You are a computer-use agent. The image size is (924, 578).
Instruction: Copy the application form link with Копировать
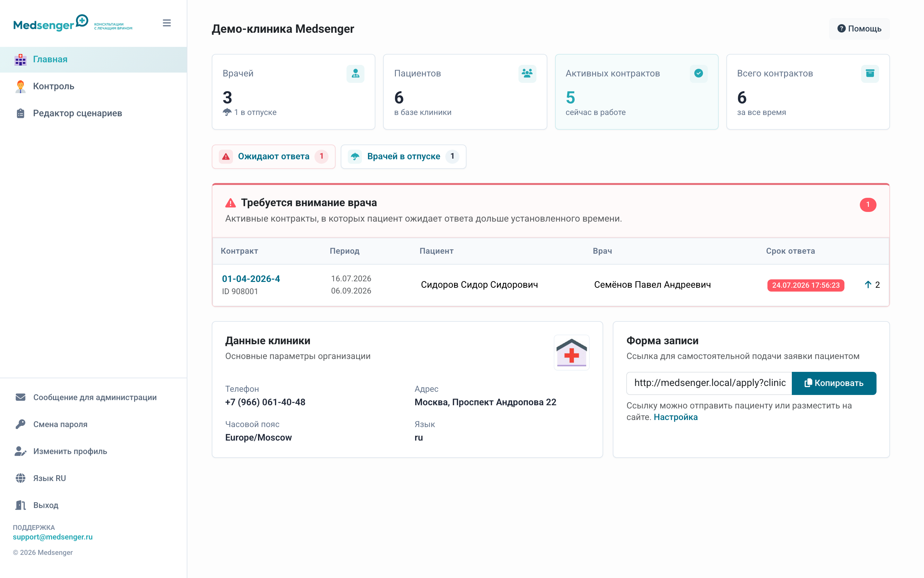[834, 383]
